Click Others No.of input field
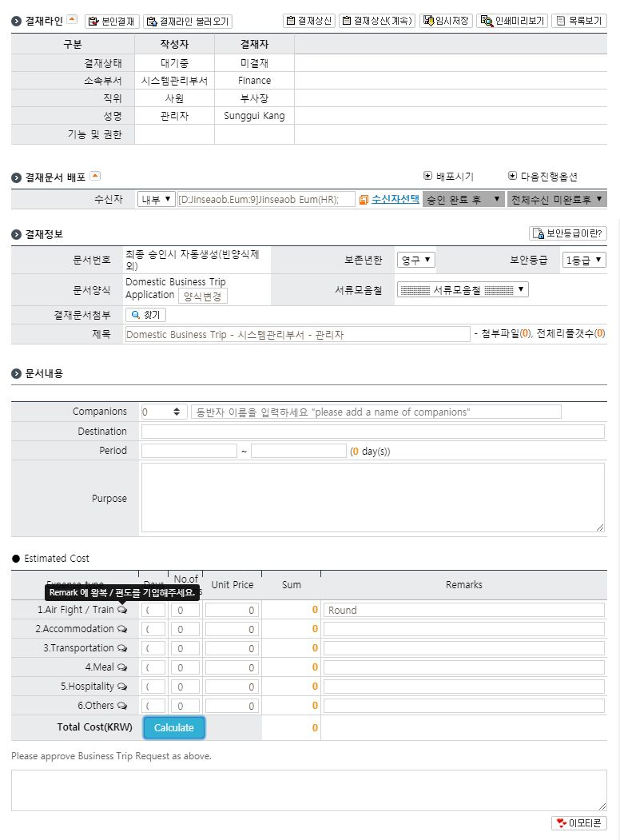This screenshot has width=620, height=840. click(185, 706)
